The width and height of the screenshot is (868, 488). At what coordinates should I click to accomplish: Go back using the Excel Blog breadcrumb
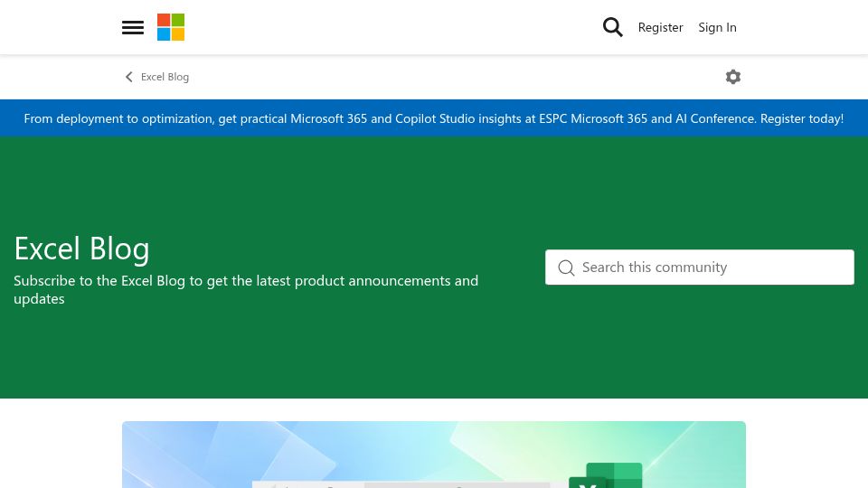click(165, 77)
